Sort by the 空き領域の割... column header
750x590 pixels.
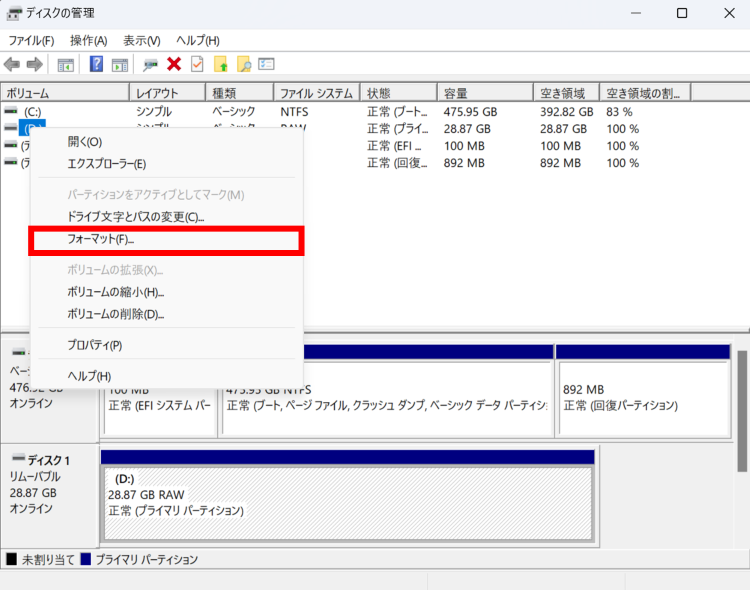coord(646,93)
